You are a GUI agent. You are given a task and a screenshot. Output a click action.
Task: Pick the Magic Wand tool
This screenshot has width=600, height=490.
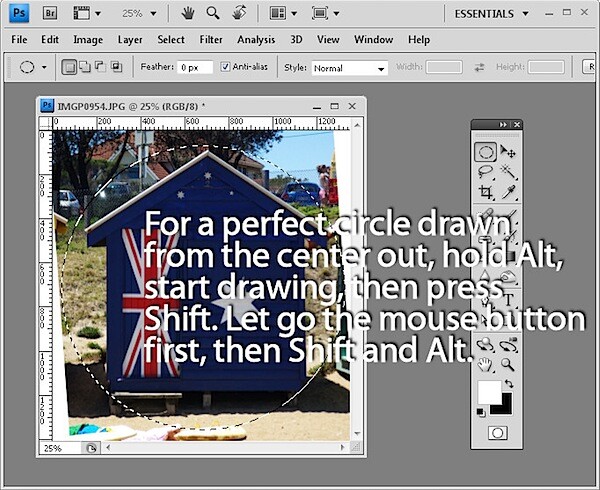509,172
